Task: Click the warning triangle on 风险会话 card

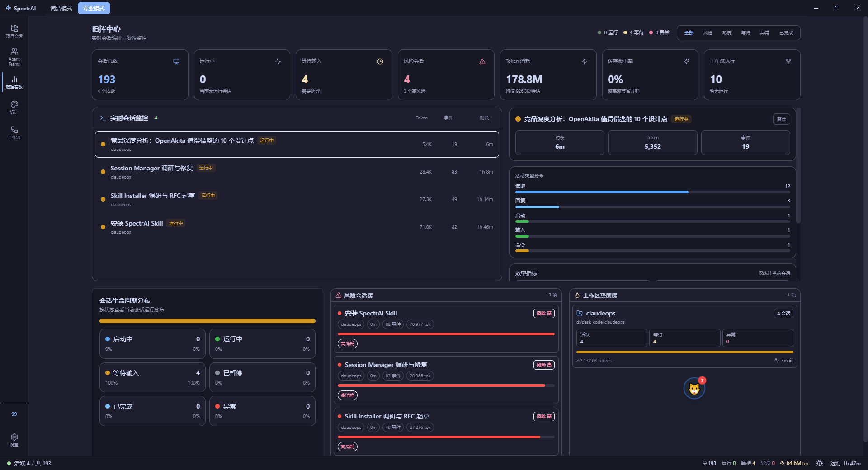Action: pos(482,61)
